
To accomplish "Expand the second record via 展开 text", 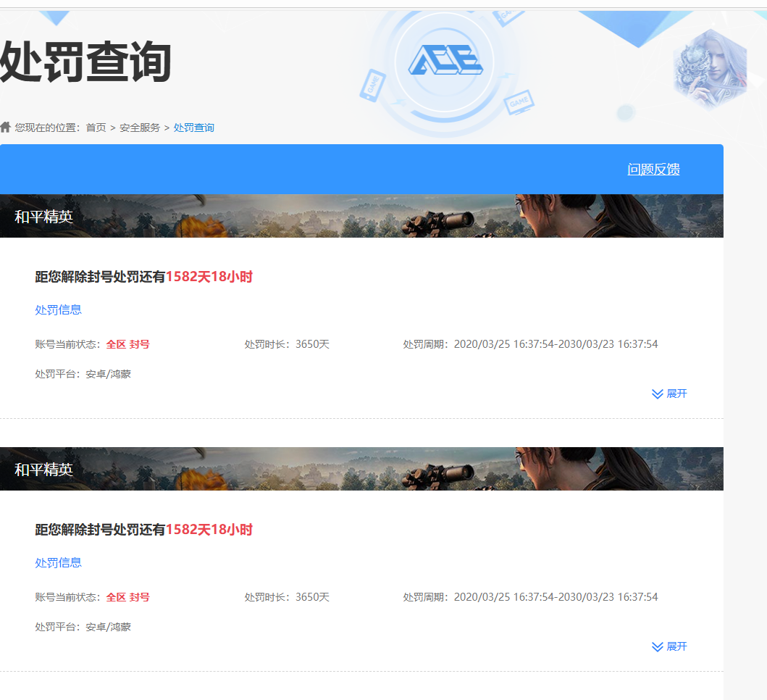I will tap(676, 646).
